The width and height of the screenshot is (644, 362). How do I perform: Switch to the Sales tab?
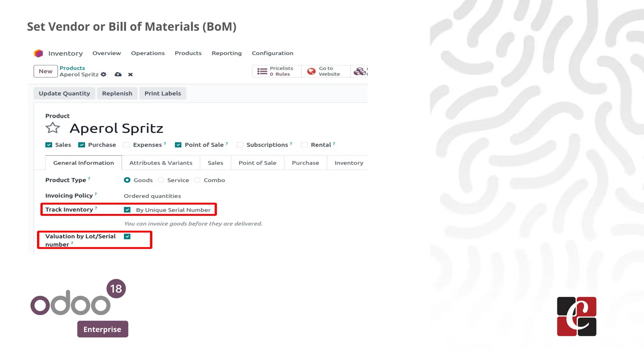click(x=215, y=163)
